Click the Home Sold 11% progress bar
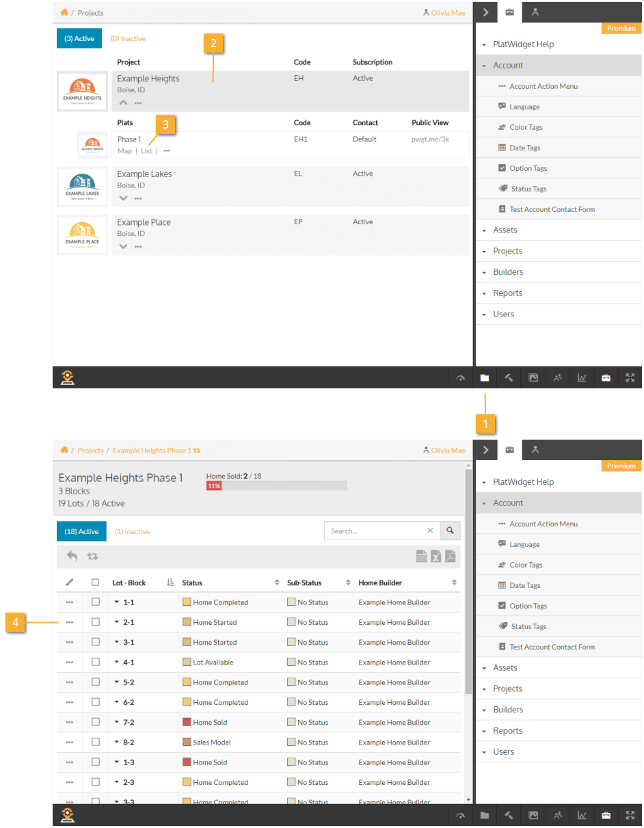Image resolution: width=644 pixels, height=828 pixels. [276, 485]
